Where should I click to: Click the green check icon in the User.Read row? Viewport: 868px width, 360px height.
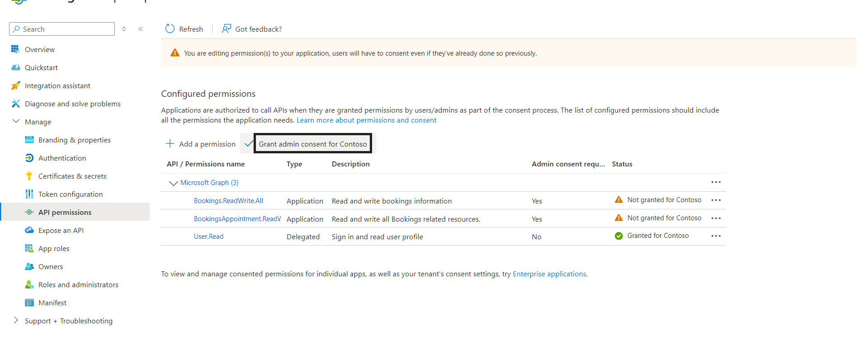coord(618,236)
